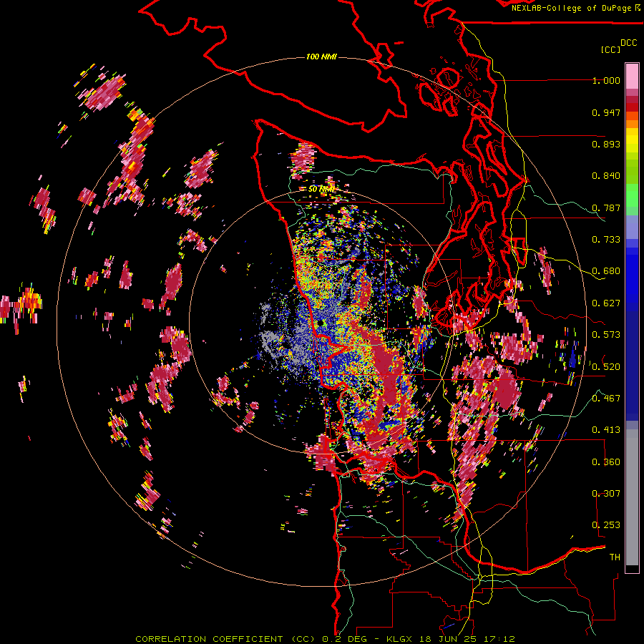Click the gray bottom segment of the color bar
Screen dimensions: 644x644
click(632, 497)
